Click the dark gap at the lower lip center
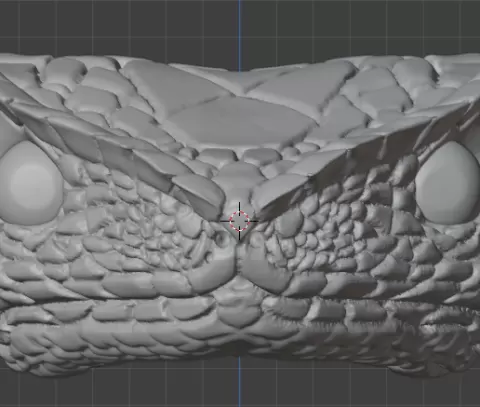 click(239, 347)
